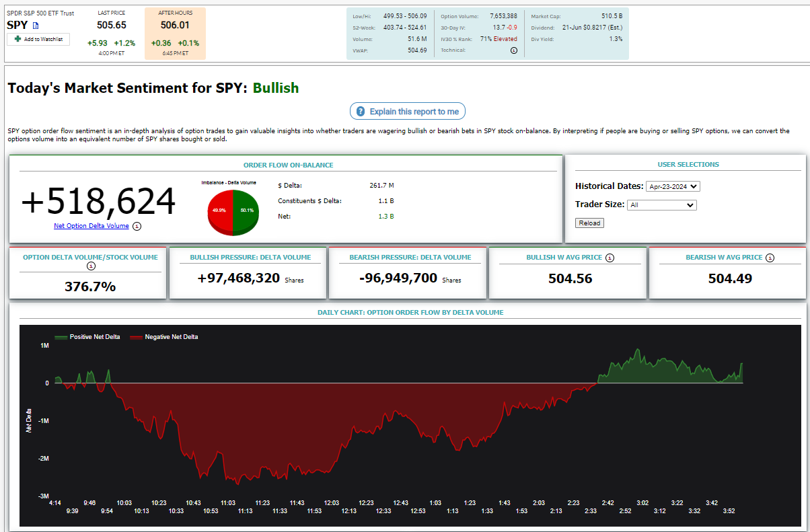810x532 pixels.
Task: Click the Div Yield value 1.3%
Action: tap(616, 39)
